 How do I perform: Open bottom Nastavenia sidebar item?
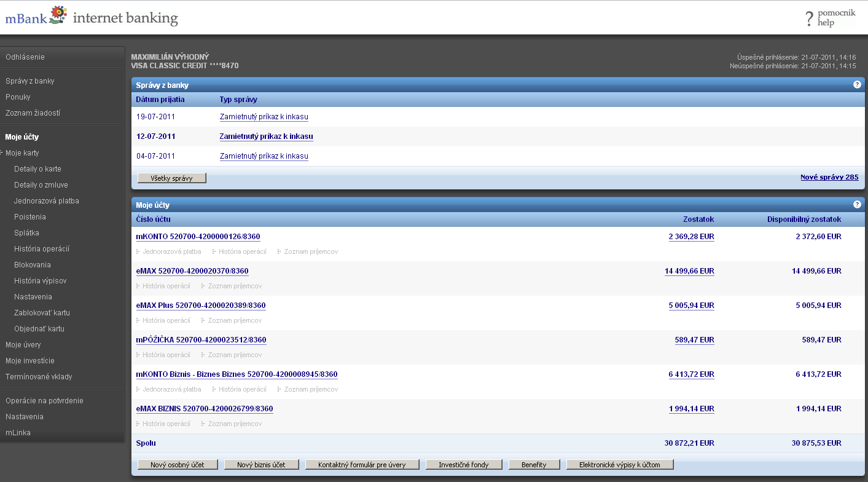coord(25,417)
